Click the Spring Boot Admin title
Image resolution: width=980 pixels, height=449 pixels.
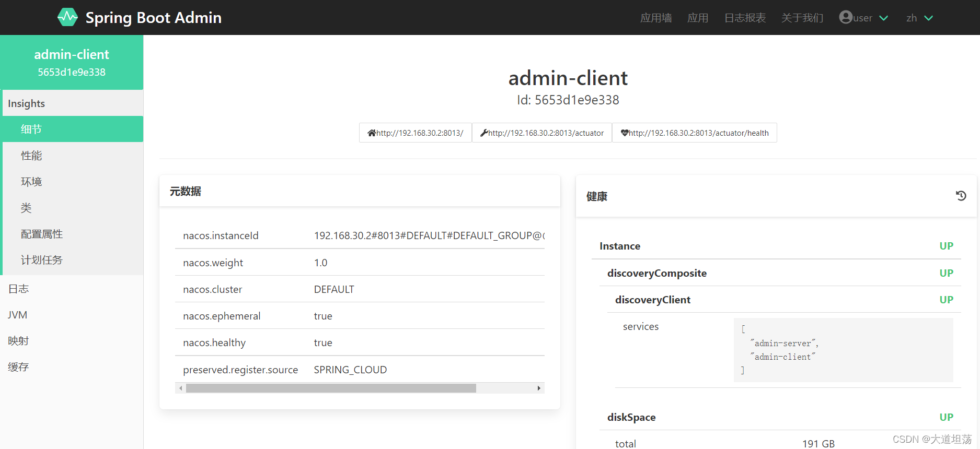[x=154, y=18]
